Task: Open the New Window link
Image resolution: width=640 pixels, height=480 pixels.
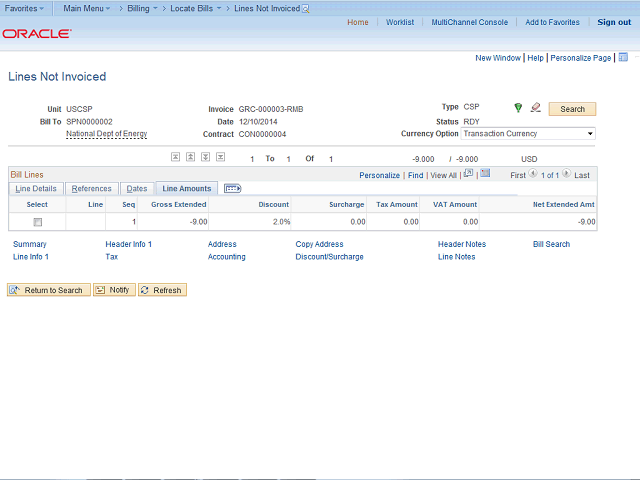Action: pyautogui.click(x=498, y=58)
